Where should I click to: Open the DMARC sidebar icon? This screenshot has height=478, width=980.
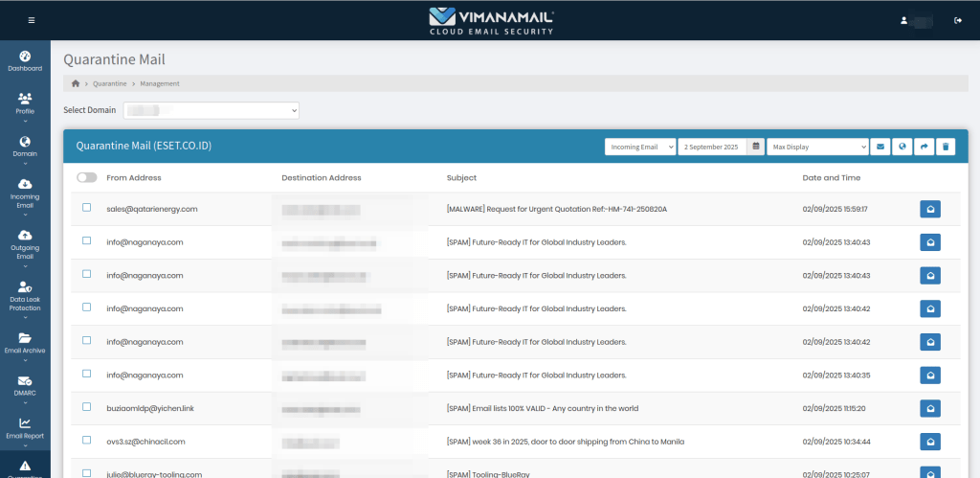(x=25, y=380)
